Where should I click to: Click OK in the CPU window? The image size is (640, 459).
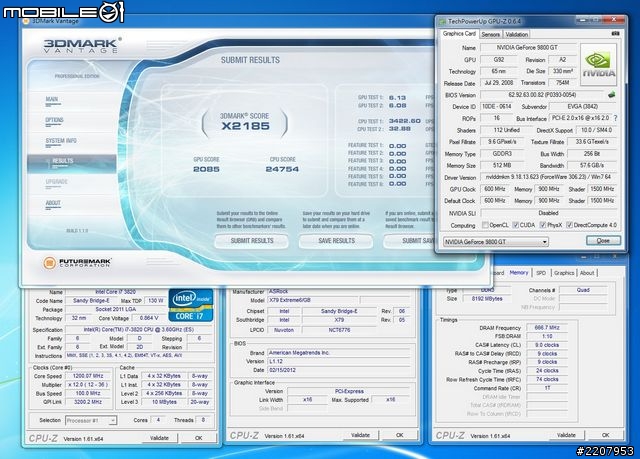coord(198,438)
